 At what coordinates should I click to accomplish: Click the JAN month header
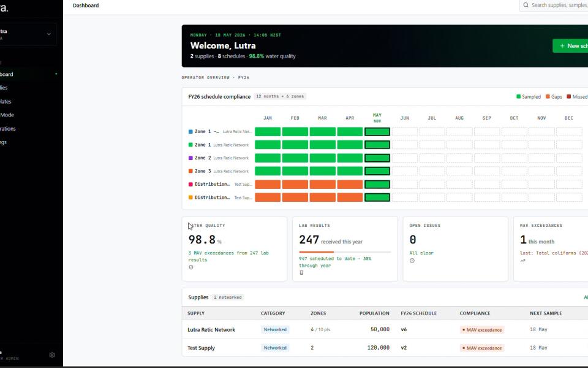pyautogui.click(x=268, y=118)
